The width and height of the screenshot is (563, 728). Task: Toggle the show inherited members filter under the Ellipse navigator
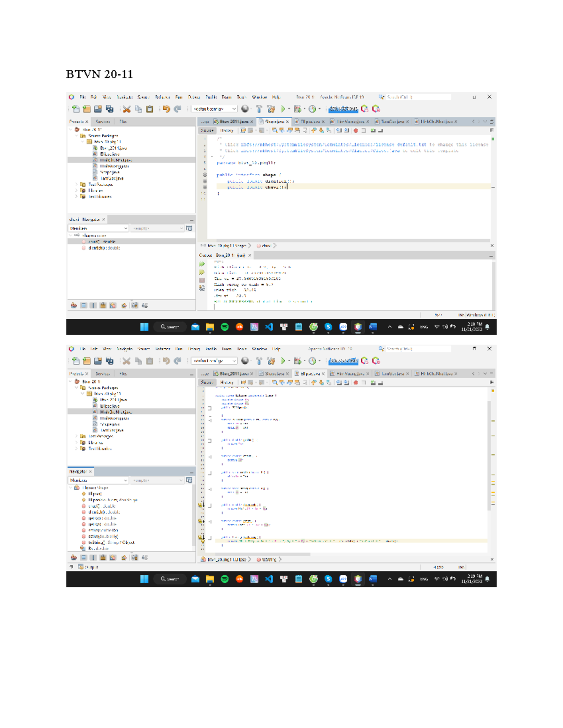click(x=74, y=557)
